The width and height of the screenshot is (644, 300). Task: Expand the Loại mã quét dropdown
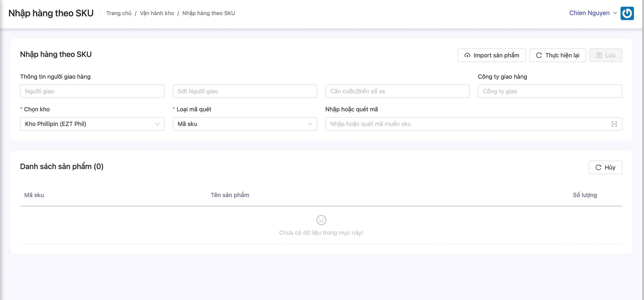[245, 124]
